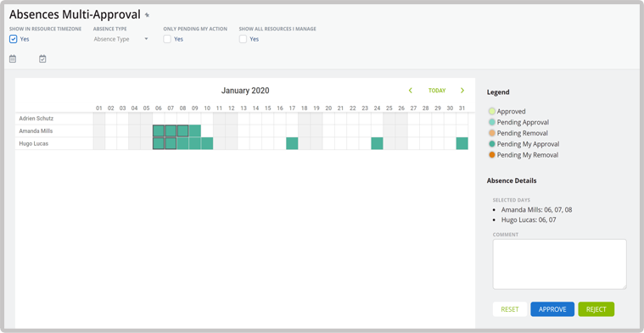Screen dimensions: 644x333
Task: Select Amanda Mills absence on day 09
Action: pos(195,131)
